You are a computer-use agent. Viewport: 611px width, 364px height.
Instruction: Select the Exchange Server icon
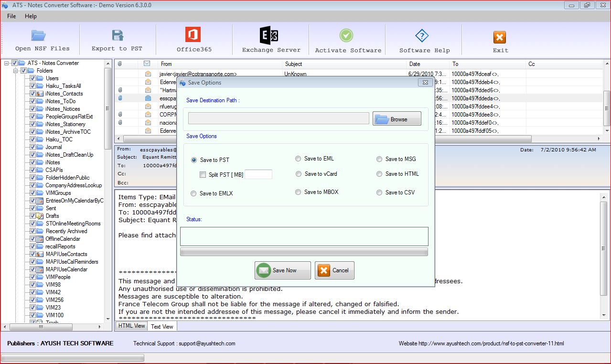click(269, 36)
